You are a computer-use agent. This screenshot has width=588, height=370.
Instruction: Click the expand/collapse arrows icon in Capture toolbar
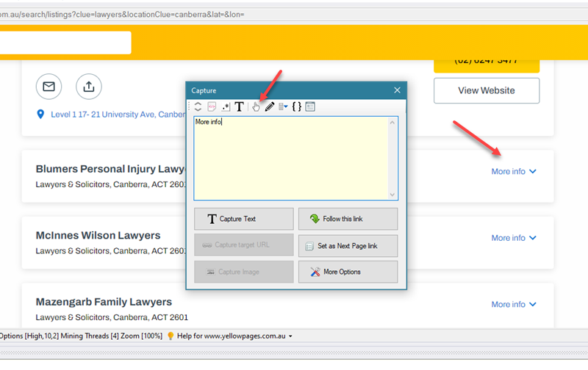point(198,106)
